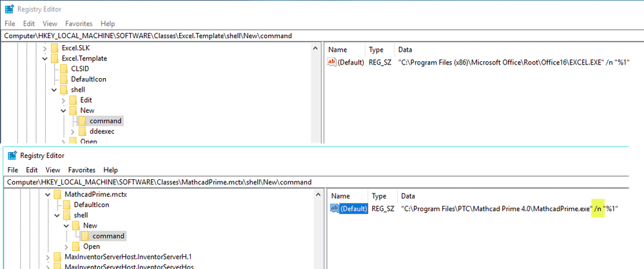Select DefaultIcon folder icon under MathcadPrime.mctx
Screen dimensions: 644x269
click(66, 204)
